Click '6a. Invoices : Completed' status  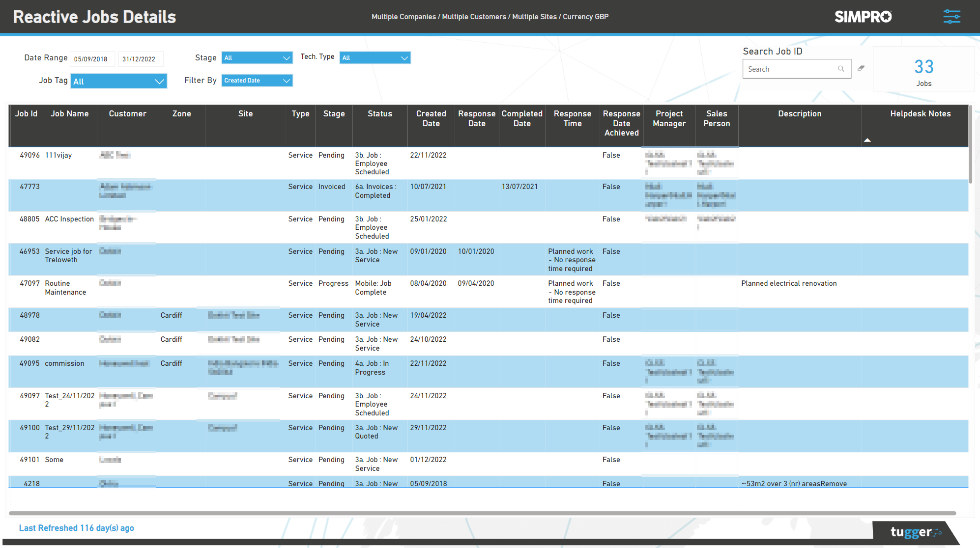376,191
